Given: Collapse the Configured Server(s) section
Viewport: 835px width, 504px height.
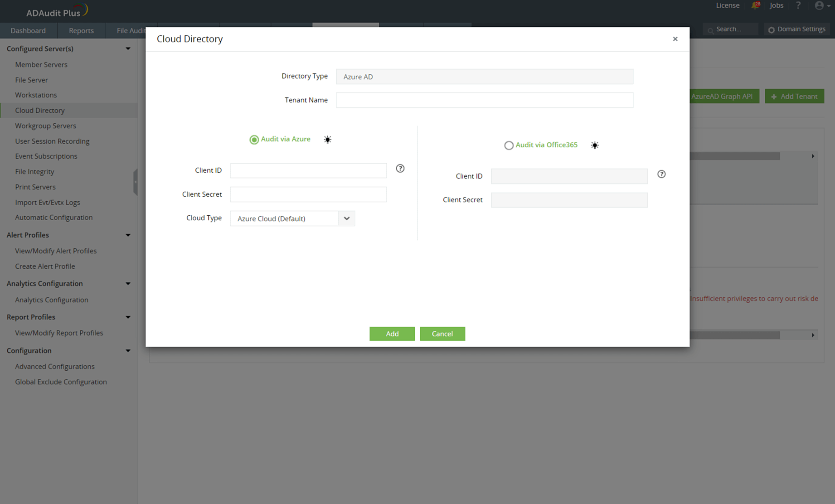Looking at the screenshot, I should (x=128, y=48).
